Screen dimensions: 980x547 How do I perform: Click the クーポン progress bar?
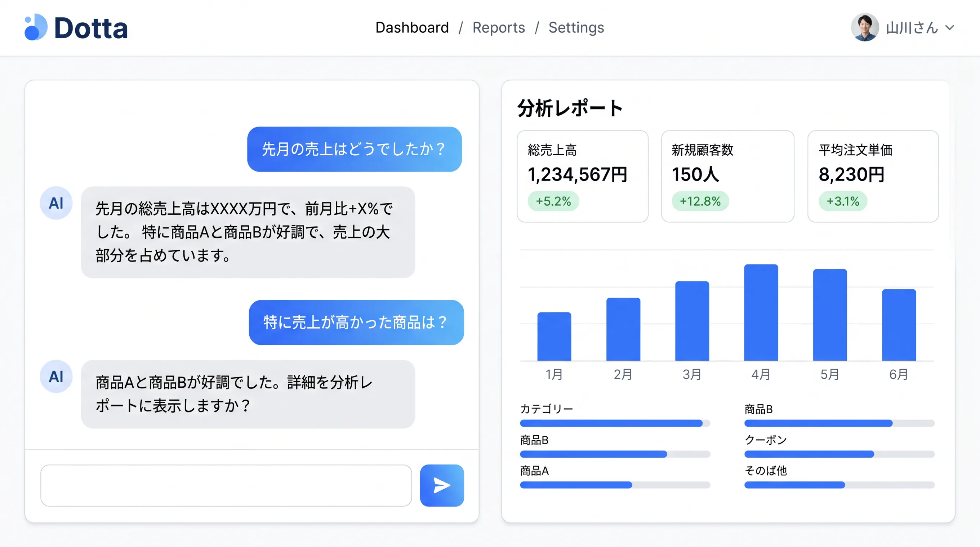click(x=839, y=454)
